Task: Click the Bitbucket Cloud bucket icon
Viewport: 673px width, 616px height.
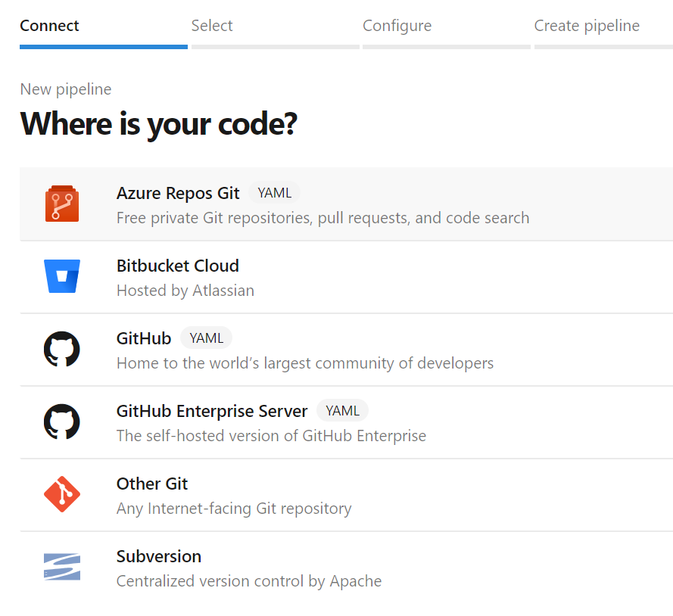Action: tap(62, 277)
